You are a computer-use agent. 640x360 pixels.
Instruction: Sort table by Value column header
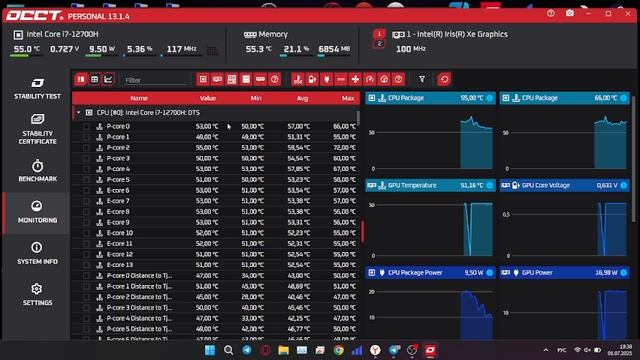(x=208, y=98)
